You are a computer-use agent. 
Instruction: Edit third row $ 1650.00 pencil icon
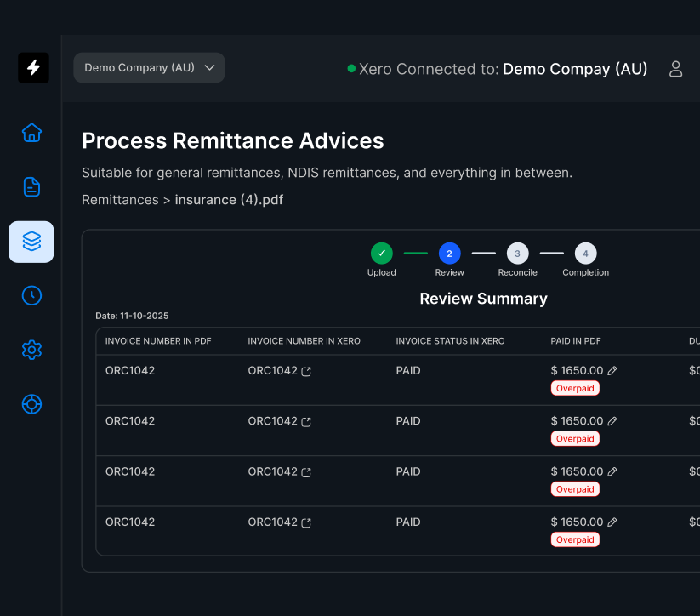tap(612, 471)
